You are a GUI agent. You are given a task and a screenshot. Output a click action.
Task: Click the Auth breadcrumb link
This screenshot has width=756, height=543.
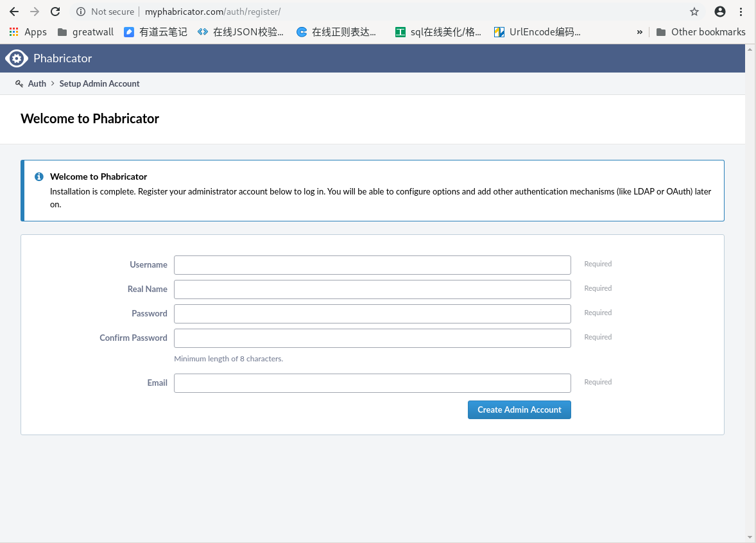point(37,83)
